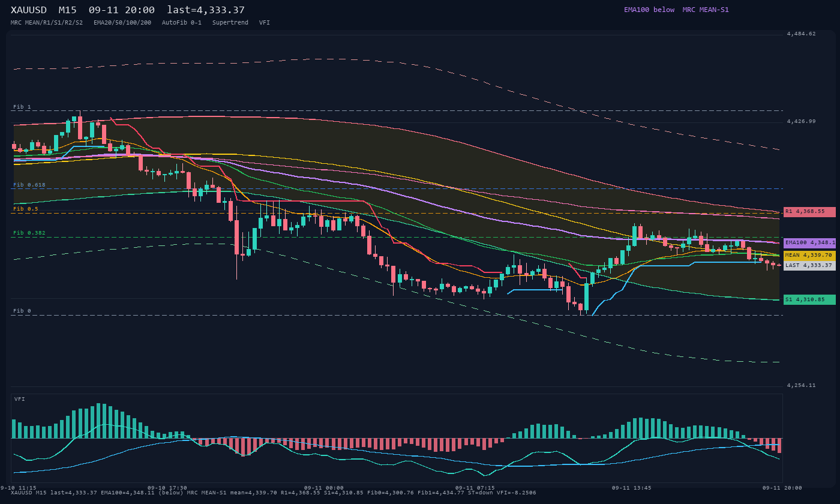Viewport: 840px width, 504px height.
Task: Click the '09-10 17:30' time axis label
Action: pos(167,488)
